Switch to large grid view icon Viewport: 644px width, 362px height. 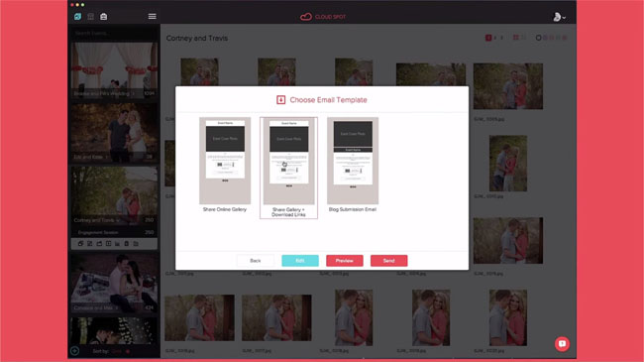(516, 38)
